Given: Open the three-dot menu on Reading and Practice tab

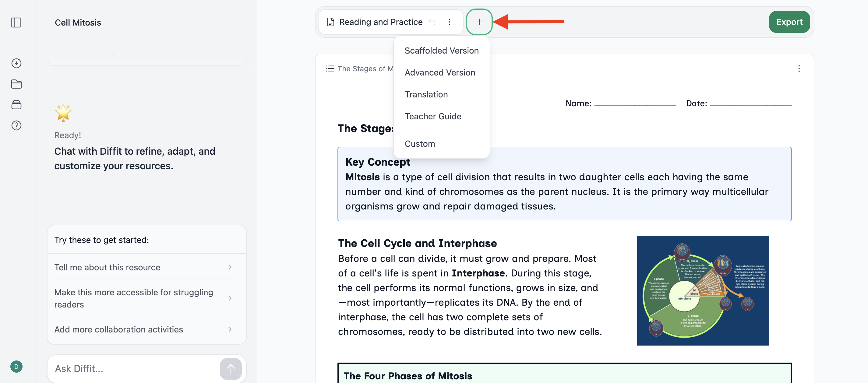Looking at the screenshot, I should (x=449, y=22).
